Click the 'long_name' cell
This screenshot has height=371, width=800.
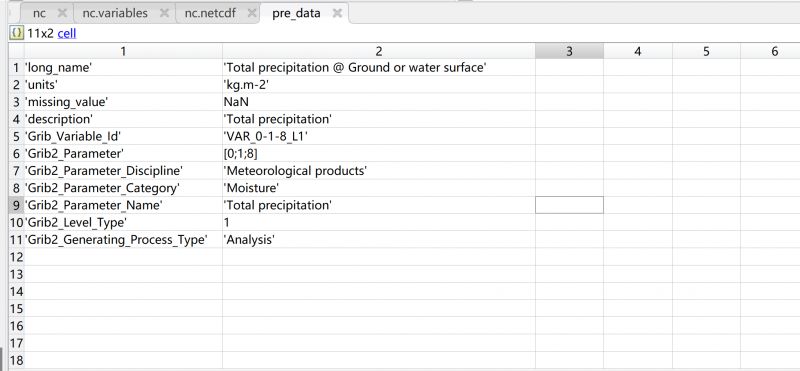point(123,67)
